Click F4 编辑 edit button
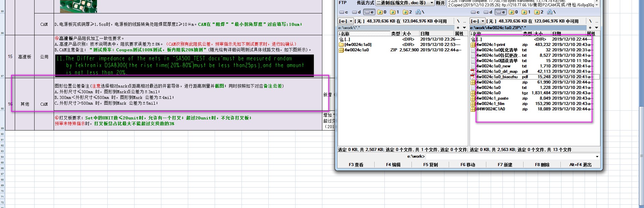The image size is (644, 208). click(393, 165)
